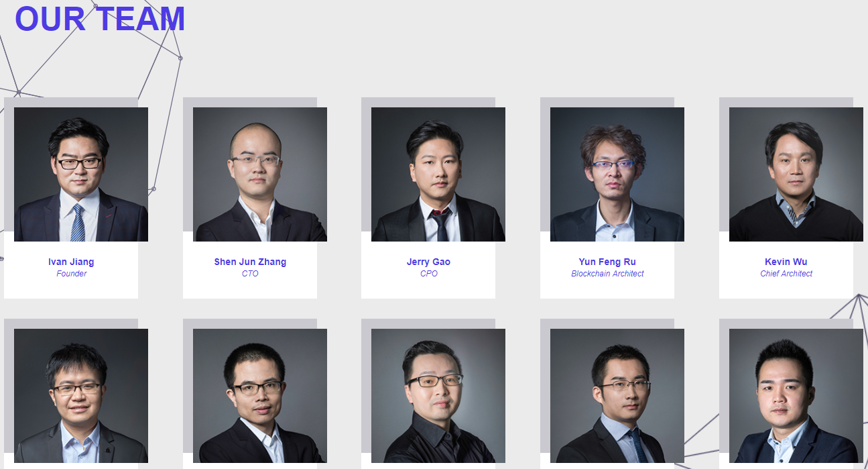Select Kevin Wu's photo

796,174
